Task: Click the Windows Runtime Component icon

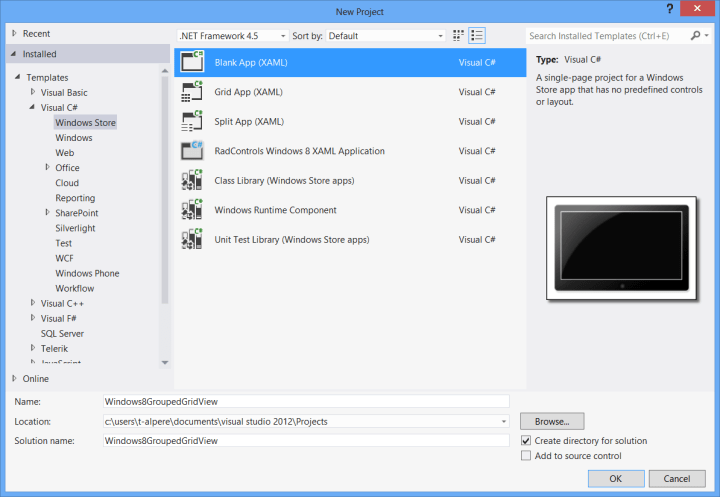Action: (191, 210)
